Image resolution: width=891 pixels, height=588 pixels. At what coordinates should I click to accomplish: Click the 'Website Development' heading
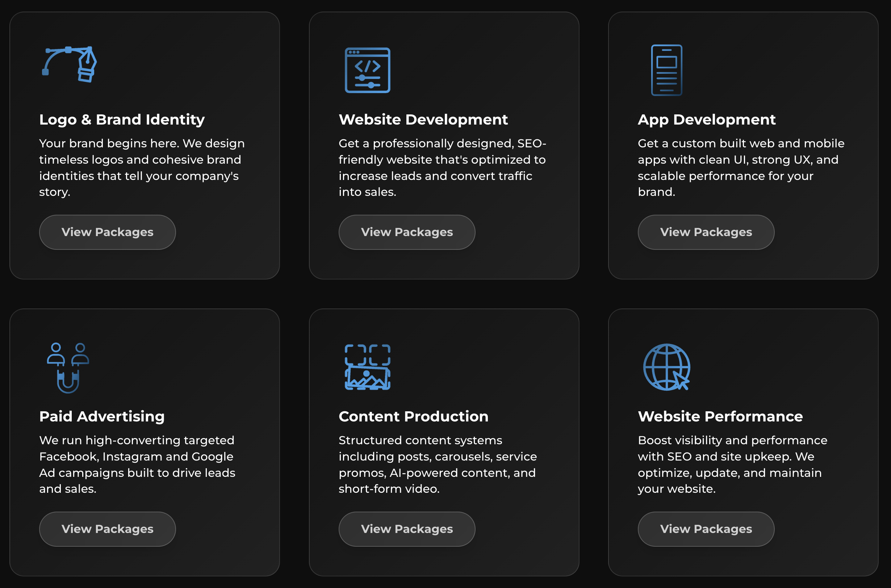[423, 119]
